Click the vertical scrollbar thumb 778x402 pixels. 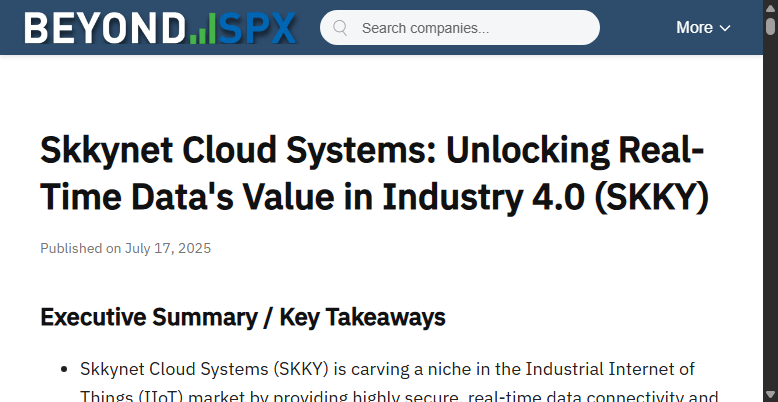pyautogui.click(x=771, y=25)
